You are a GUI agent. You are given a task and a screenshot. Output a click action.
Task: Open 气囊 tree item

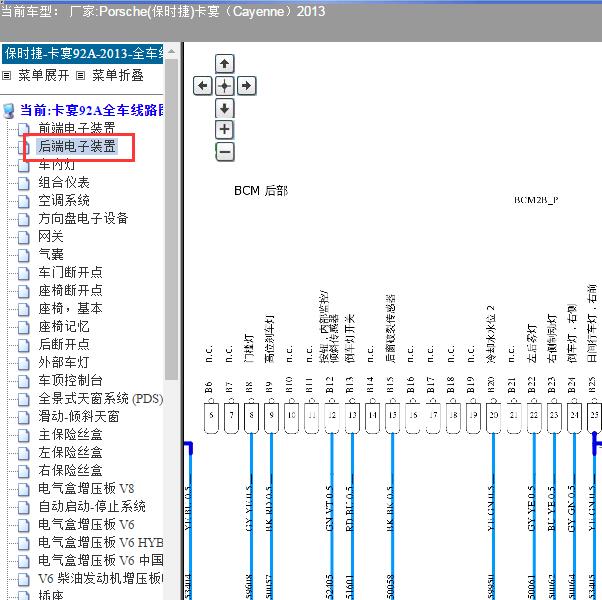point(51,255)
